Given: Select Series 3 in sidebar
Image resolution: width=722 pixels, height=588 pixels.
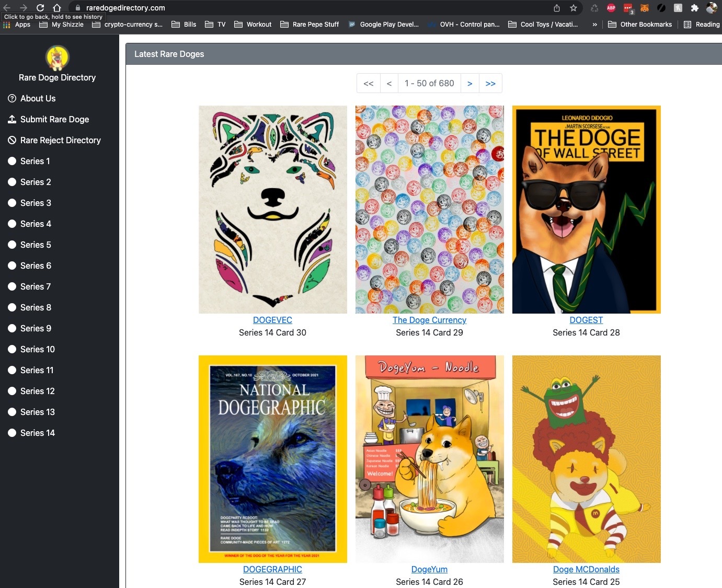Looking at the screenshot, I should (36, 203).
